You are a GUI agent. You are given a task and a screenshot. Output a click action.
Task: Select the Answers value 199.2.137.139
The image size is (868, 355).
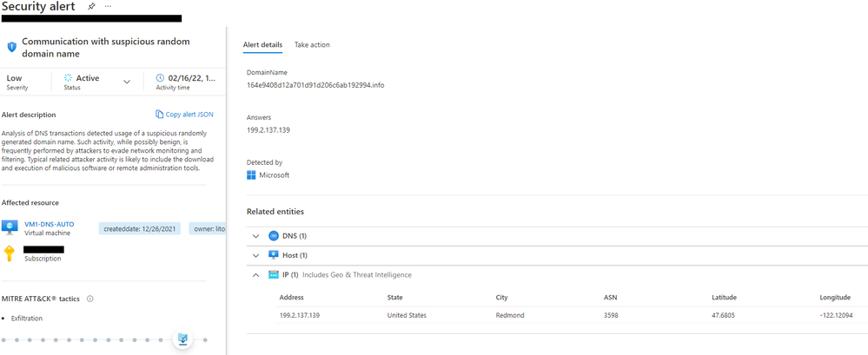pos(268,130)
